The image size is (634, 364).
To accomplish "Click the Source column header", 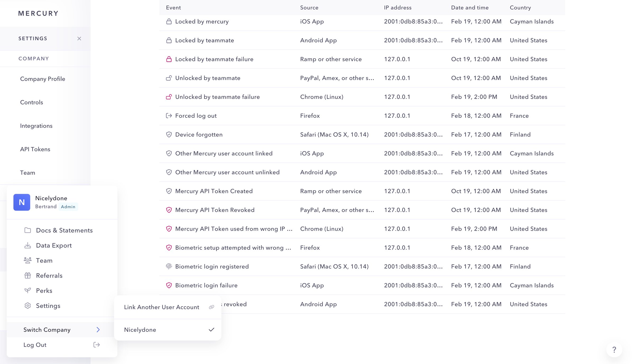I will [x=309, y=8].
